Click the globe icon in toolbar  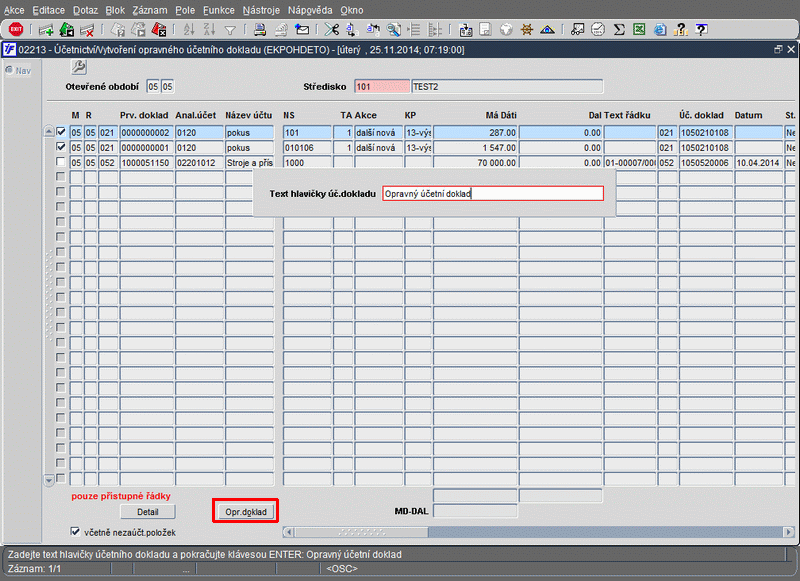click(506, 30)
